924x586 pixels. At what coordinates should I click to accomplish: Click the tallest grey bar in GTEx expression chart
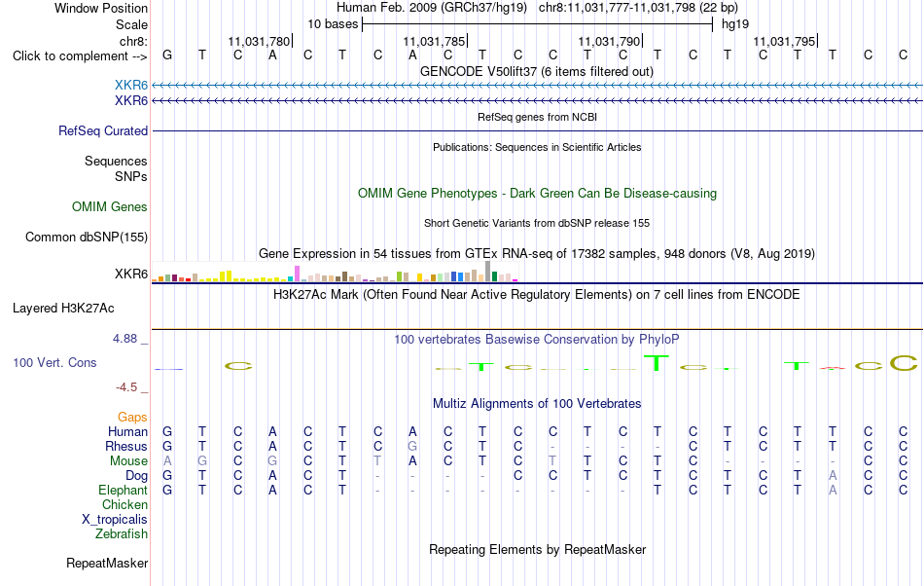(487, 272)
